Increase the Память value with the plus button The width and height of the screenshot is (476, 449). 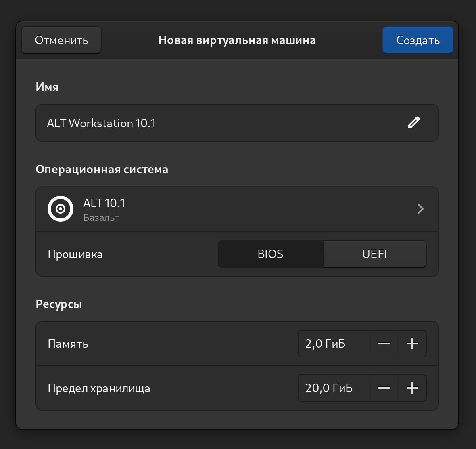tap(412, 344)
